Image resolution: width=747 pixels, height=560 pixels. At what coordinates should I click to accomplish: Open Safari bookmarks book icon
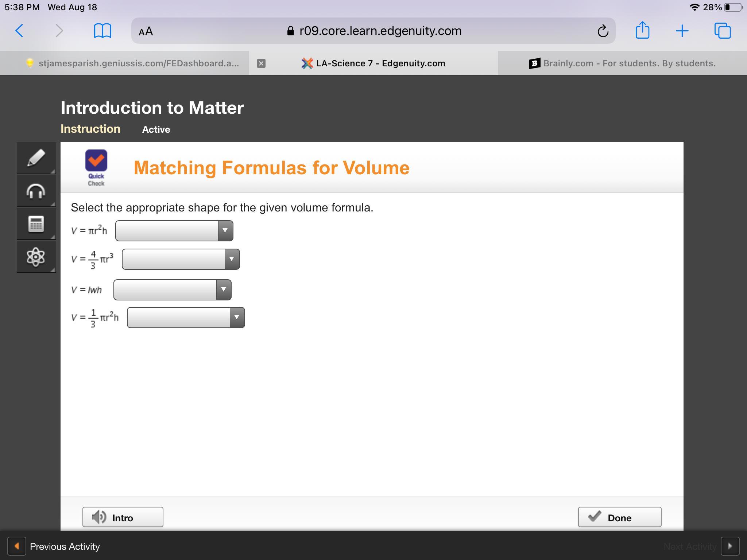pos(102,31)
